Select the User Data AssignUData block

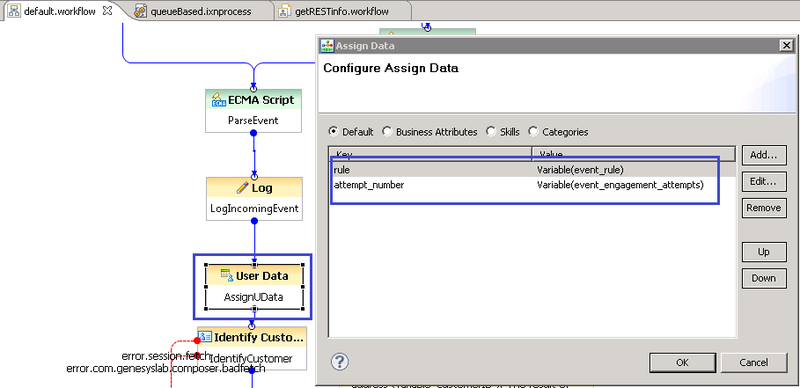click(x=254, y=286)
